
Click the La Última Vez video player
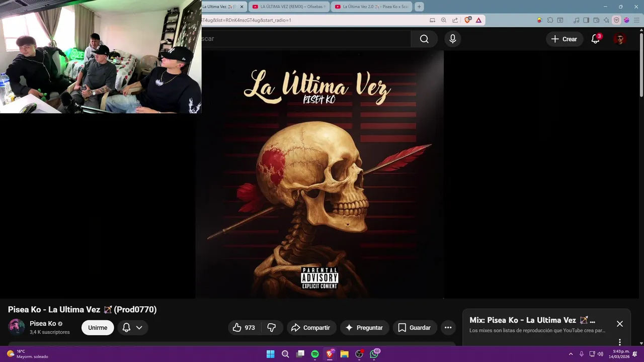[x=319, y=174]
